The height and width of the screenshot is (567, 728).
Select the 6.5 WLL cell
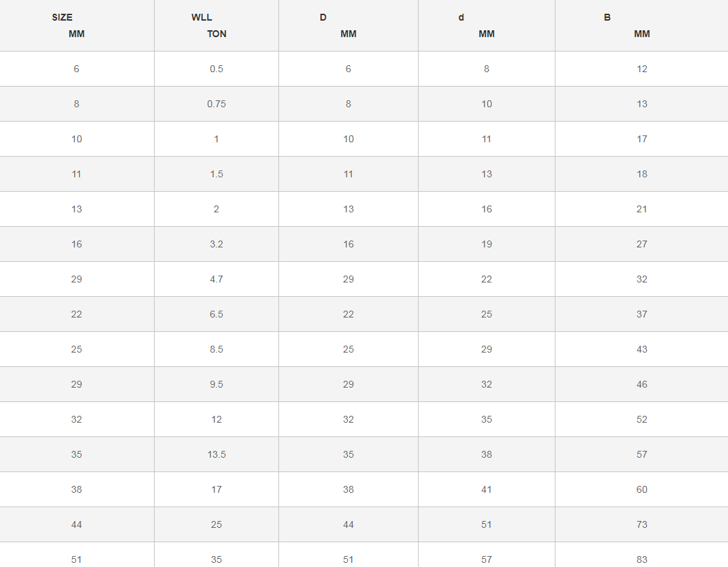(x=217, y=314)
